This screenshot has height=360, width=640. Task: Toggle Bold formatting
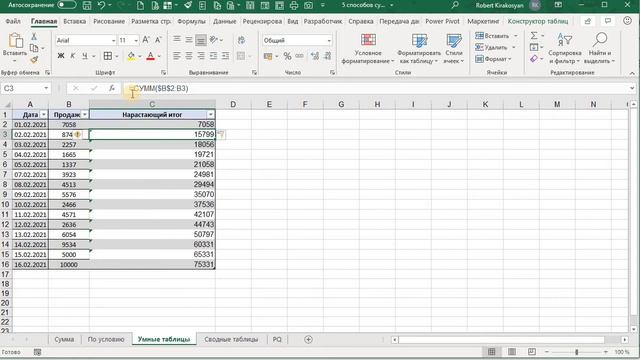click(61, 56)
